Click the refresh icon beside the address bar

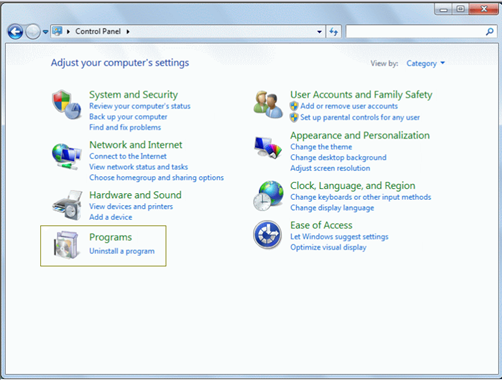(x=333, y=32)
